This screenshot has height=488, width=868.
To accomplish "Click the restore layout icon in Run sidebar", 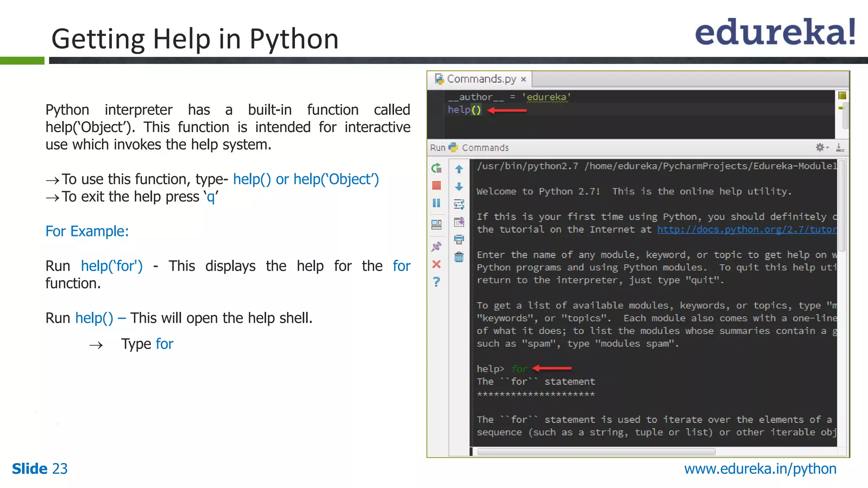I will [437, 225].
